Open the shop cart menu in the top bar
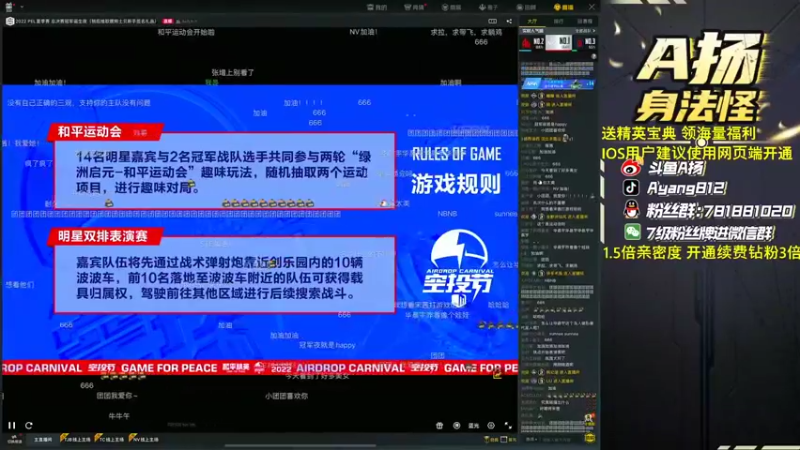800x450 pixels. (x=415, y=7)
